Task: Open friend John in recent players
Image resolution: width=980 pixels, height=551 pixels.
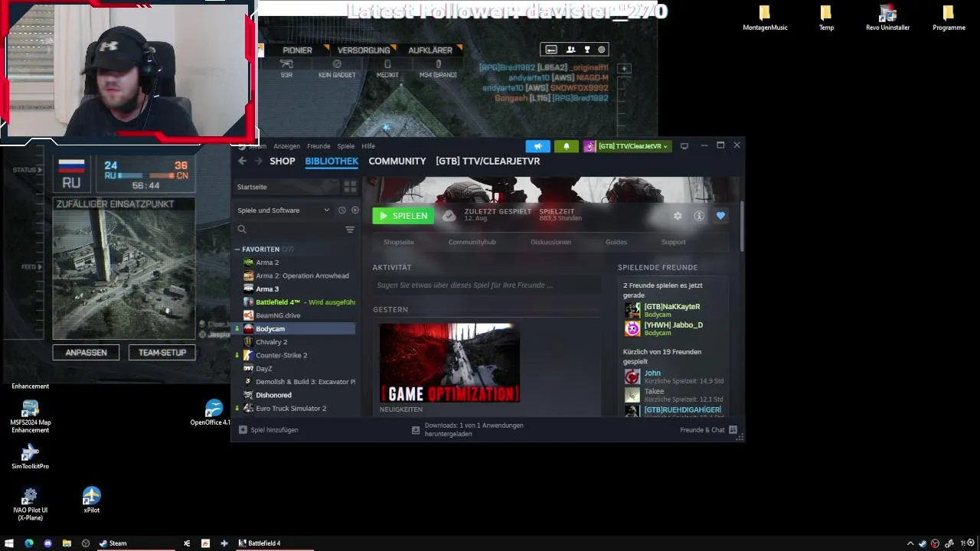Action: point(652,373)
